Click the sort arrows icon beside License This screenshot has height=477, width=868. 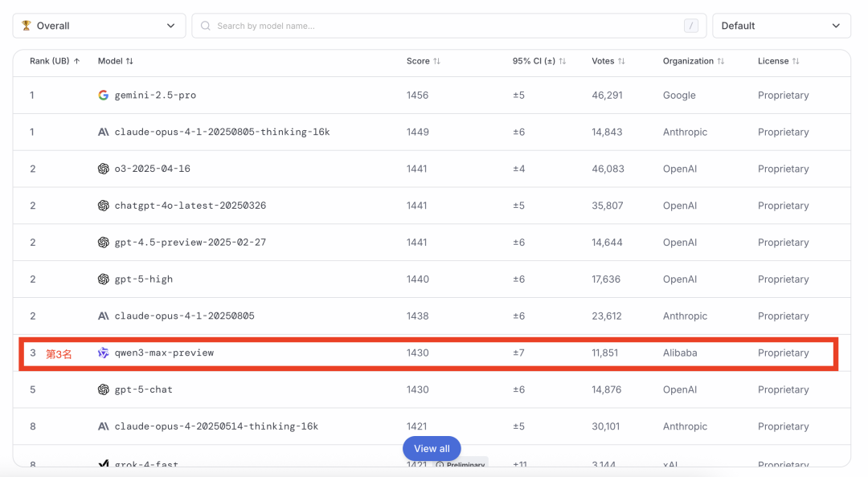(x=796, y=61)
